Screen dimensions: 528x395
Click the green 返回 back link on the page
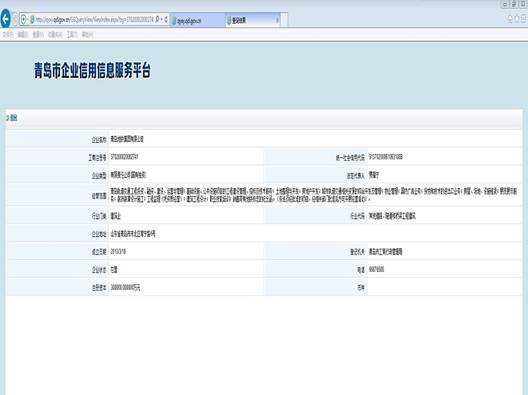click(x=12, y=118)
